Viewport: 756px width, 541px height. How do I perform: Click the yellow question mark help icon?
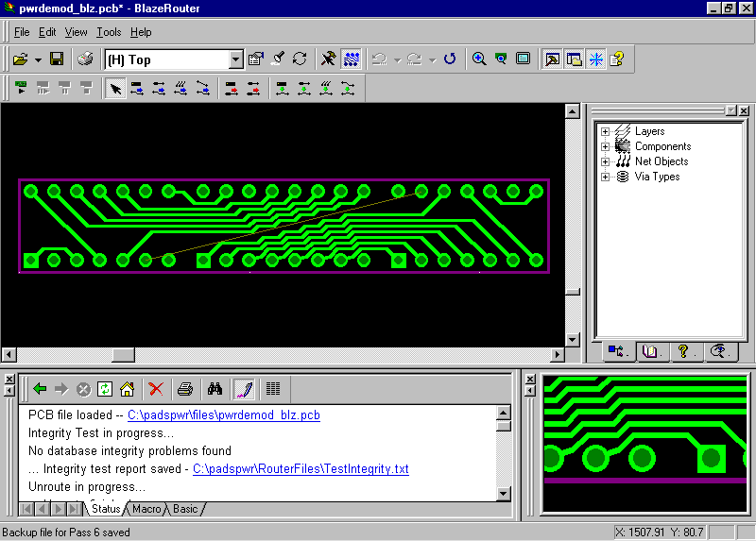[617, 59]
